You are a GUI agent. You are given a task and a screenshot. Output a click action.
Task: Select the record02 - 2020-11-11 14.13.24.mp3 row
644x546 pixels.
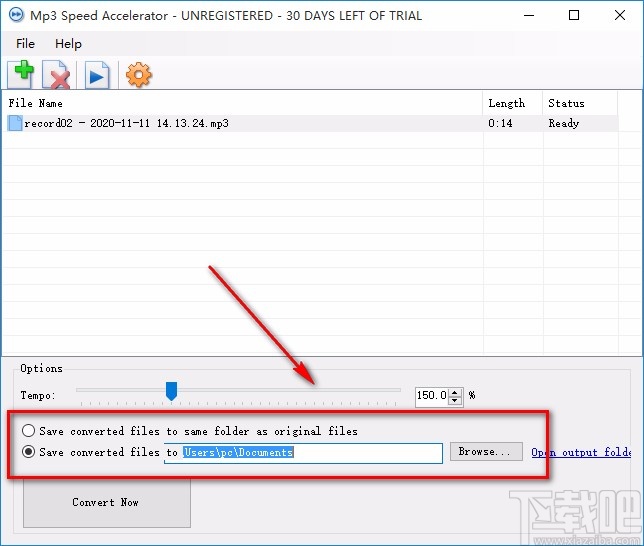point(310,123)
